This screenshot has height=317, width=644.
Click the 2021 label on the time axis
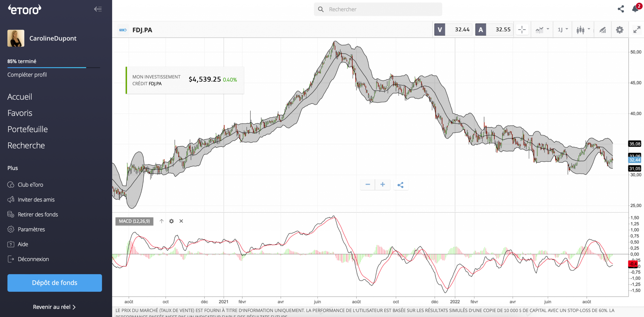coord(223,302)
